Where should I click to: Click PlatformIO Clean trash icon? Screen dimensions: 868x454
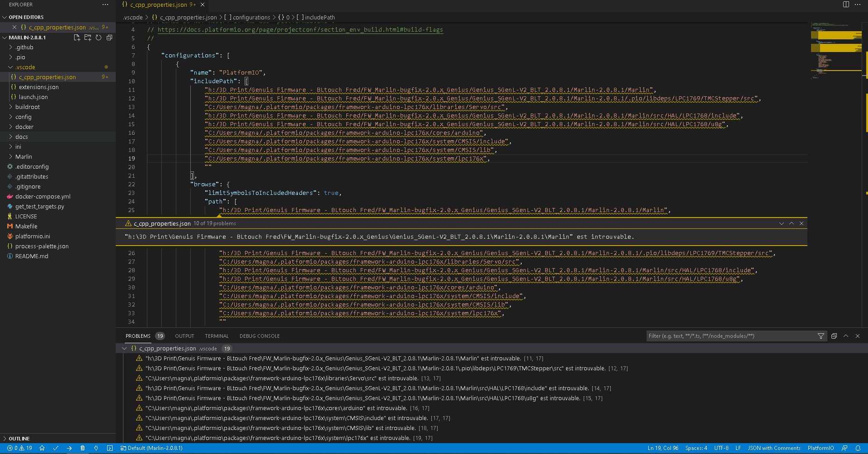click(x=82, y=448)
